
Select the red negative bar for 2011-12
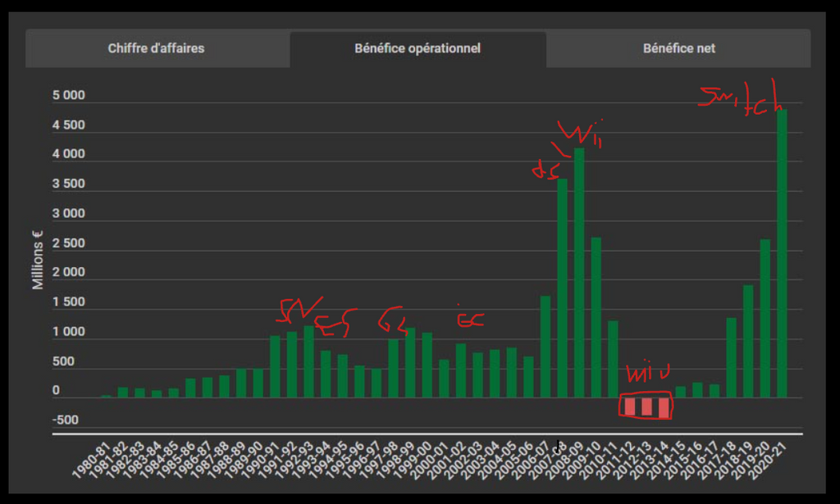click(630, 406)
